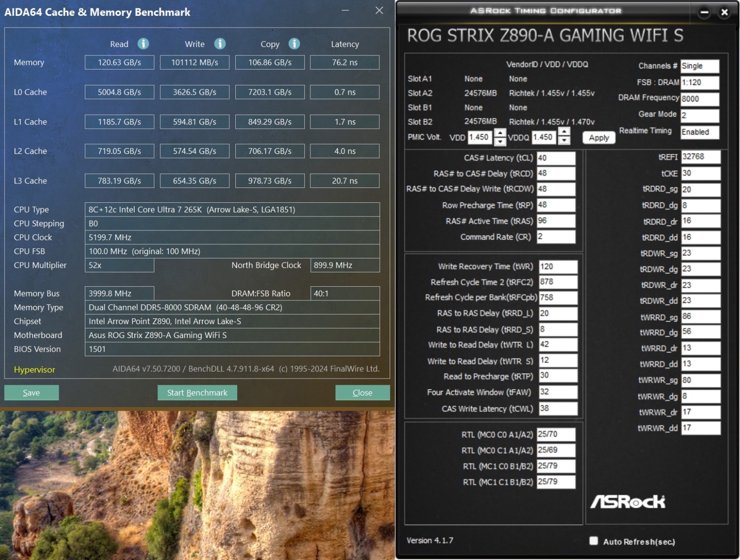This screenshot has height=560, width=740.
Task: Click the RTL (MC1 C0 B1/B2) field
Action: [556, 466]
